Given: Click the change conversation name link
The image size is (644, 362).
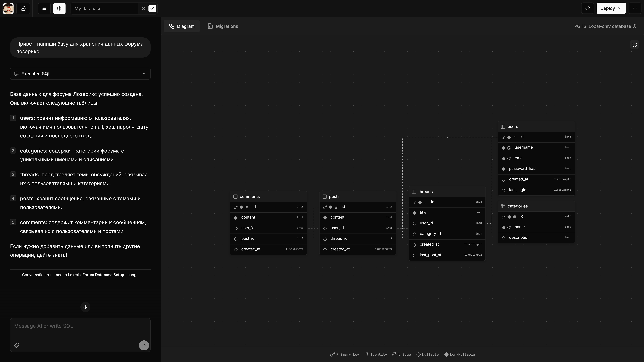Looking at the screenshot, I should (132, 275).
